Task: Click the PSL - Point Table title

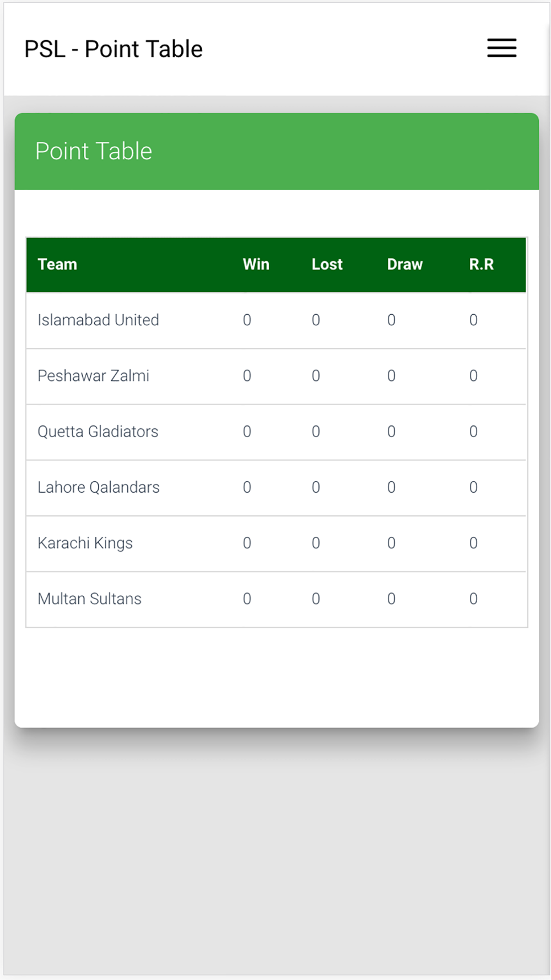Action: 114,49
